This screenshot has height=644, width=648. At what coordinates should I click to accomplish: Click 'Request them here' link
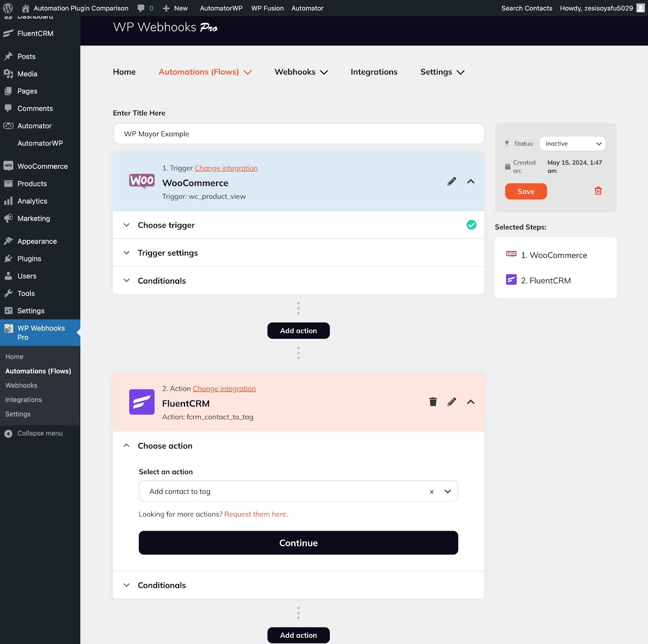[256, 514]
